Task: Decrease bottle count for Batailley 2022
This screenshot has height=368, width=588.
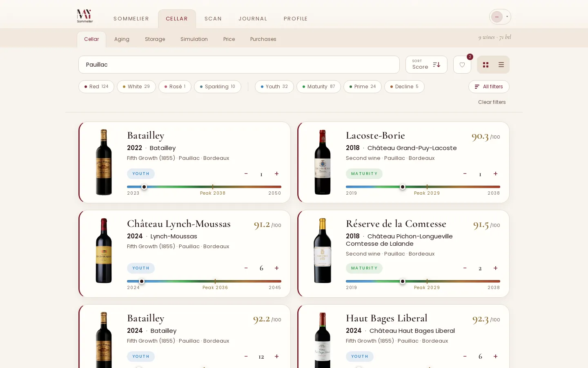Action: (x=246, y=174)
